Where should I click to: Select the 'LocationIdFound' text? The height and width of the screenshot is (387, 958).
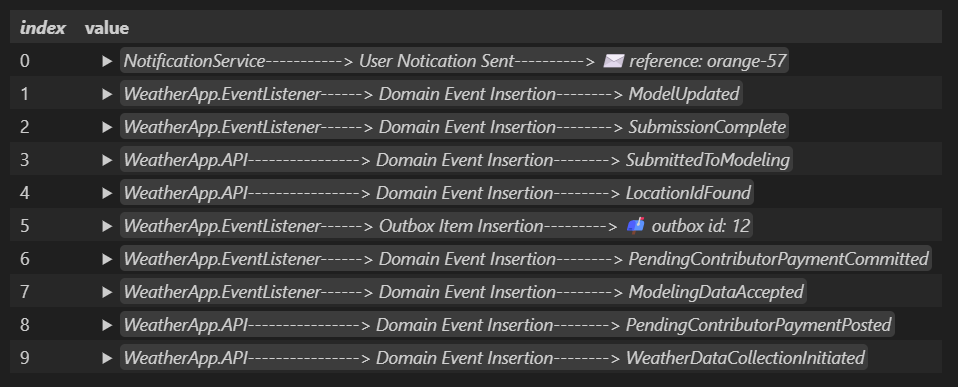688,193
